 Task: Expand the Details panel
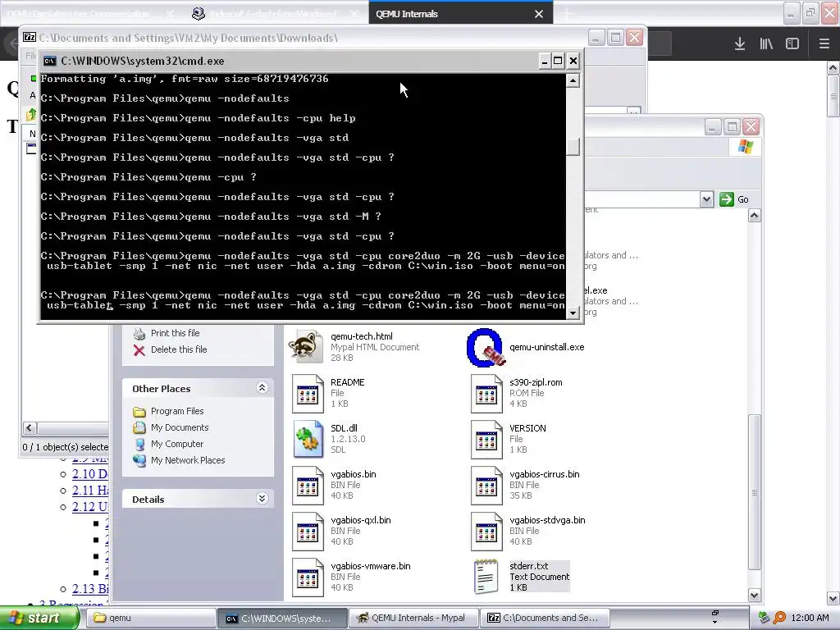(x=262, y=499)
